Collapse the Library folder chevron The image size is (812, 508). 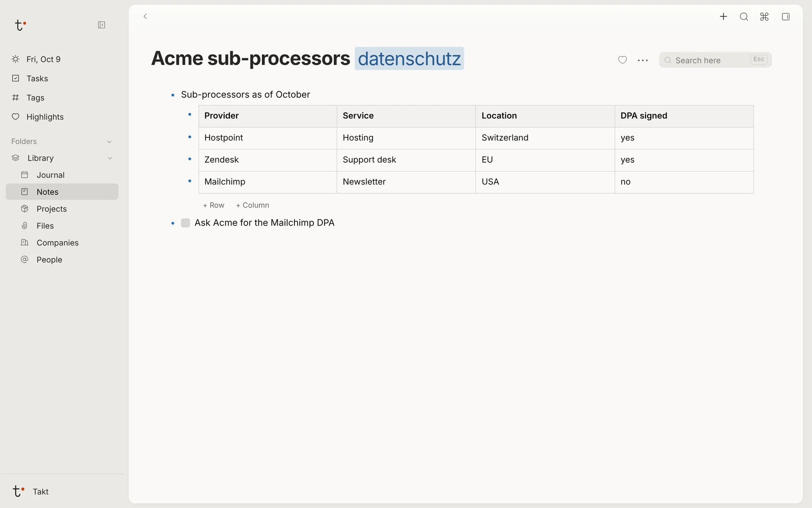110,158
